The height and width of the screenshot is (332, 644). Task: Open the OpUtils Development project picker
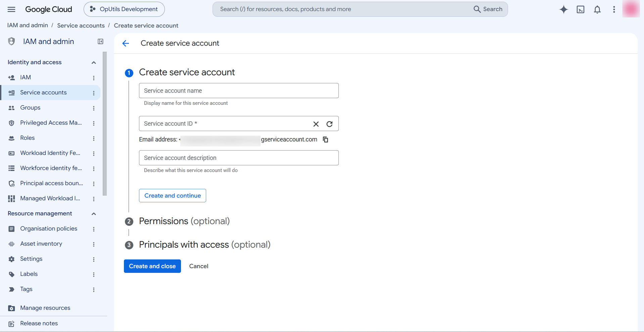[124, 9]
